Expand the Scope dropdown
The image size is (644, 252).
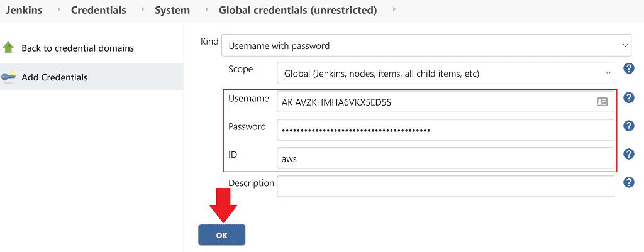pos(445,74)
